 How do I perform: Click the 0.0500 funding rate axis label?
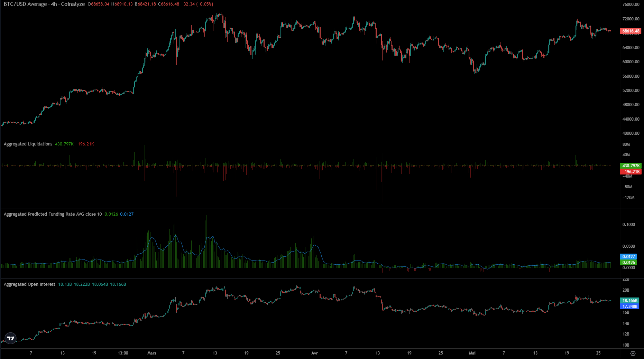tap(629, 246)
